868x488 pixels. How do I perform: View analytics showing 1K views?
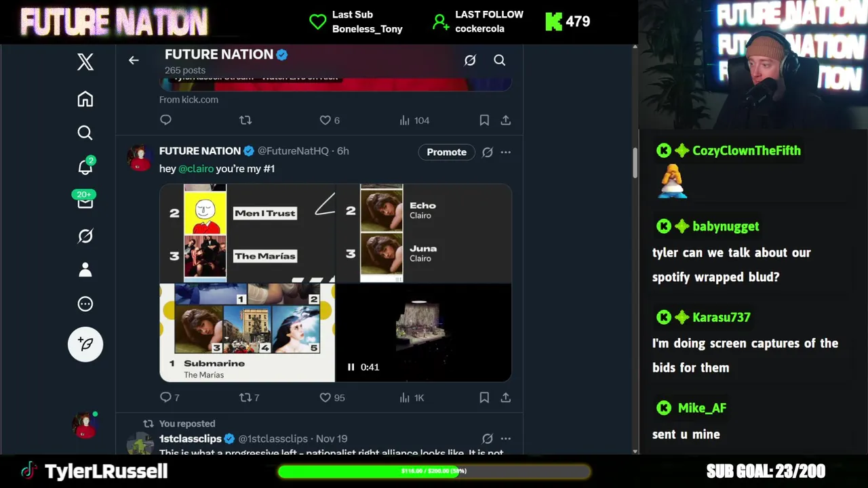tap(412, 398)
